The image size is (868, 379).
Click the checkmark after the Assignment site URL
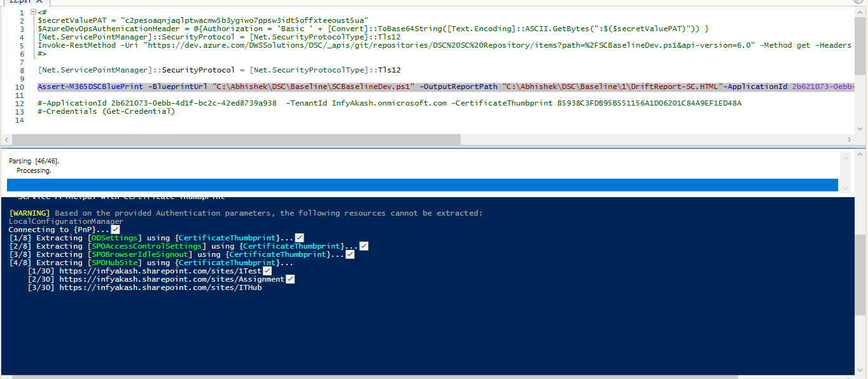tap(290, 279)
